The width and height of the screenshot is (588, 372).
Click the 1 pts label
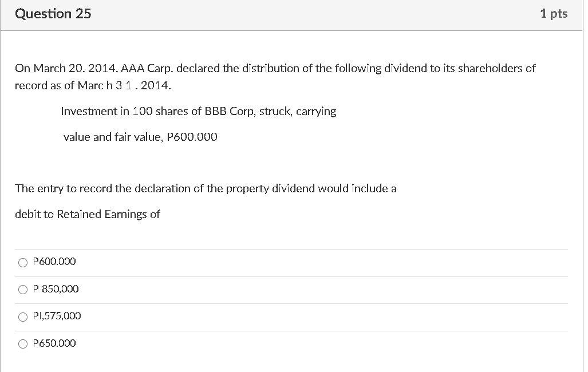554,13
